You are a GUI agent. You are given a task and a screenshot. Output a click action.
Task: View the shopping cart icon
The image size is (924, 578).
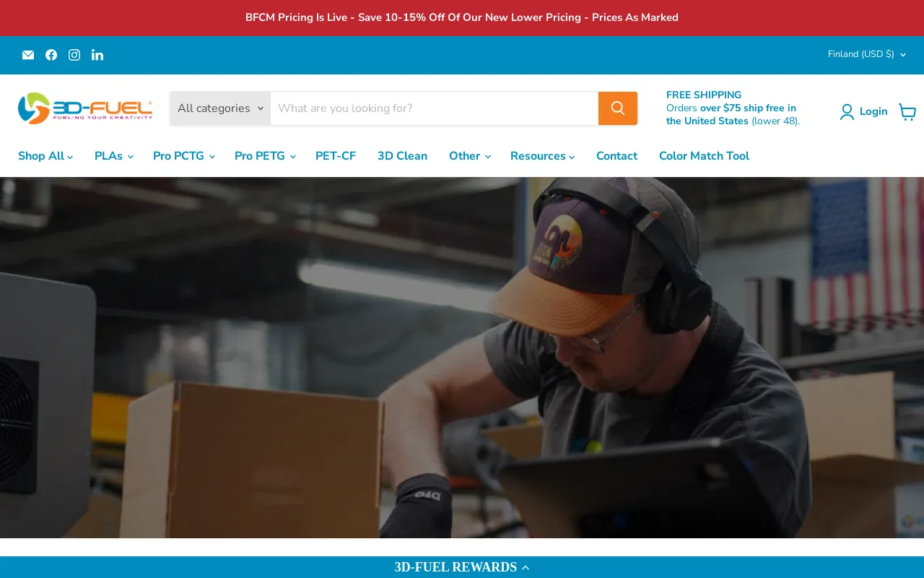click(x=907, y=111)
